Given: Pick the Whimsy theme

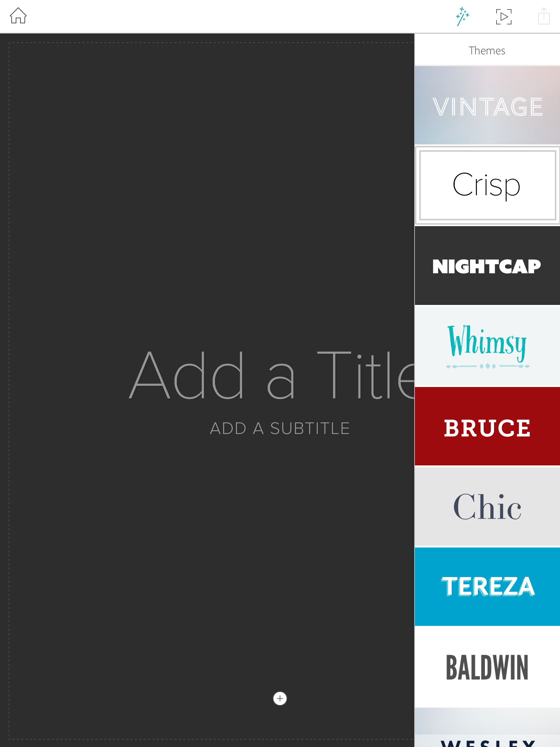Looking at the screenshot, I should coord(487,346).
